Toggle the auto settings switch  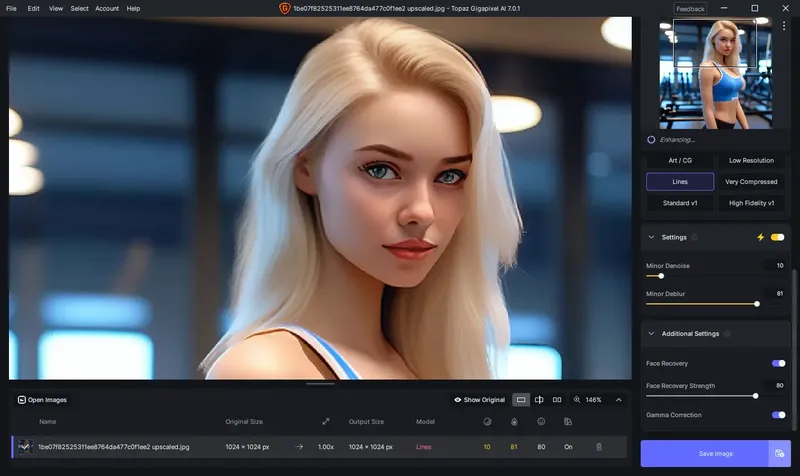tap(778, 237)
